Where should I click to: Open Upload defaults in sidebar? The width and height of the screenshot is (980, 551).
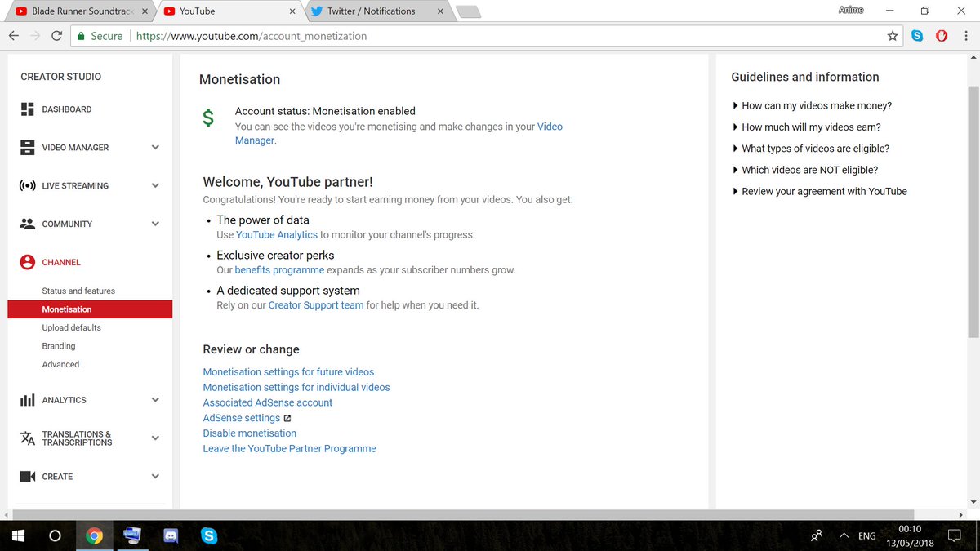click(x=72, y=327)
